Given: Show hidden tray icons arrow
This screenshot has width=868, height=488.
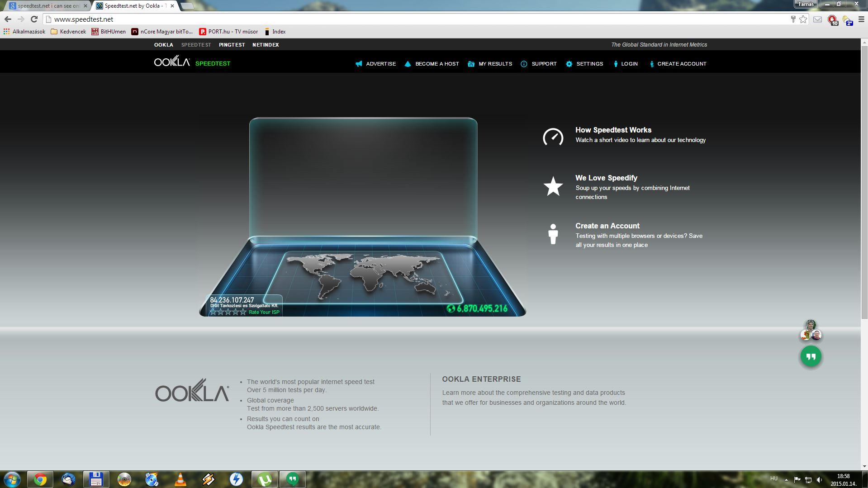Looking at the screenshot, I should (786, 479).
